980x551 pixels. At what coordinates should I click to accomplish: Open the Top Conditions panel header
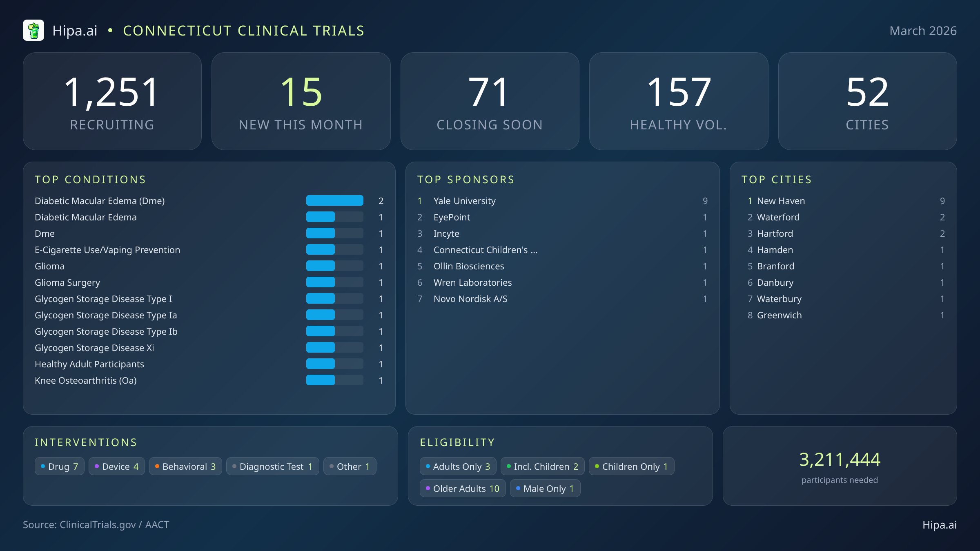point(90,179)
